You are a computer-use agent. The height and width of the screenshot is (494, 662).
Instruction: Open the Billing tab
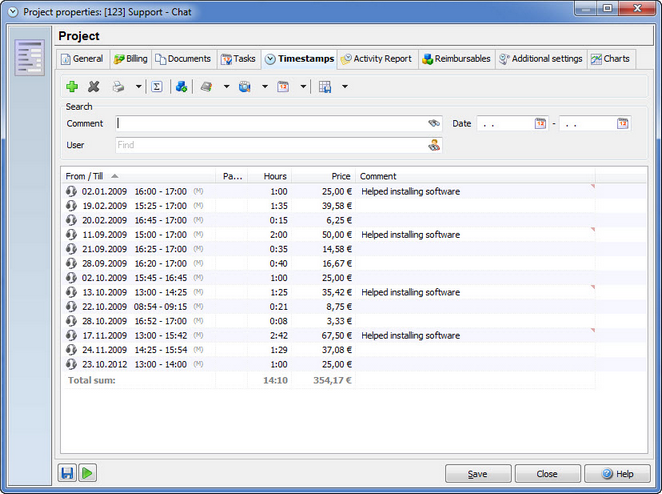130,59
